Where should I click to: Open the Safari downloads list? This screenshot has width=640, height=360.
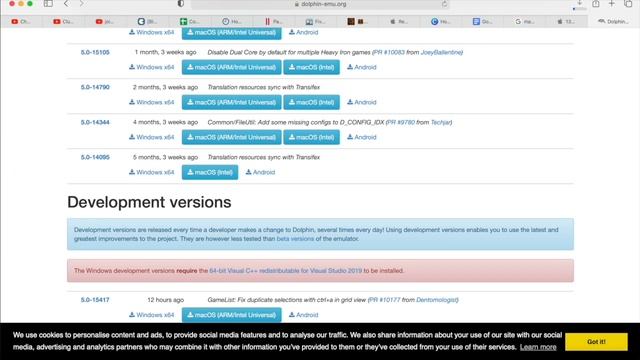[x=579, y=4]
